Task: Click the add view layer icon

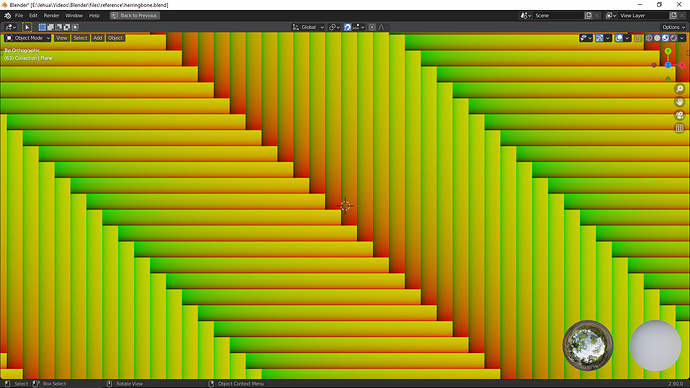Action: coord(673,15)
